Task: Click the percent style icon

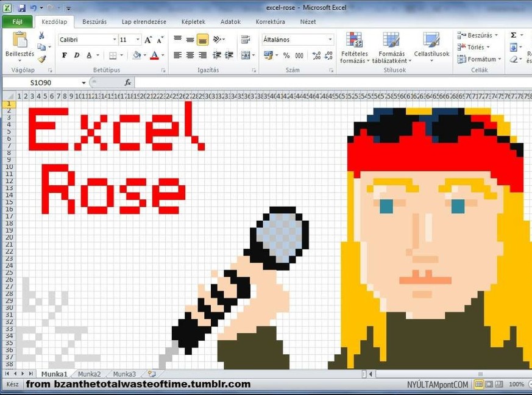Action: pos(286,55)
